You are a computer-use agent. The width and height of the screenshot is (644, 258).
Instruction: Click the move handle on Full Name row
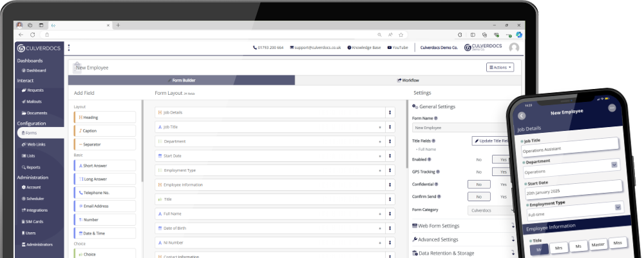point(390,214)
